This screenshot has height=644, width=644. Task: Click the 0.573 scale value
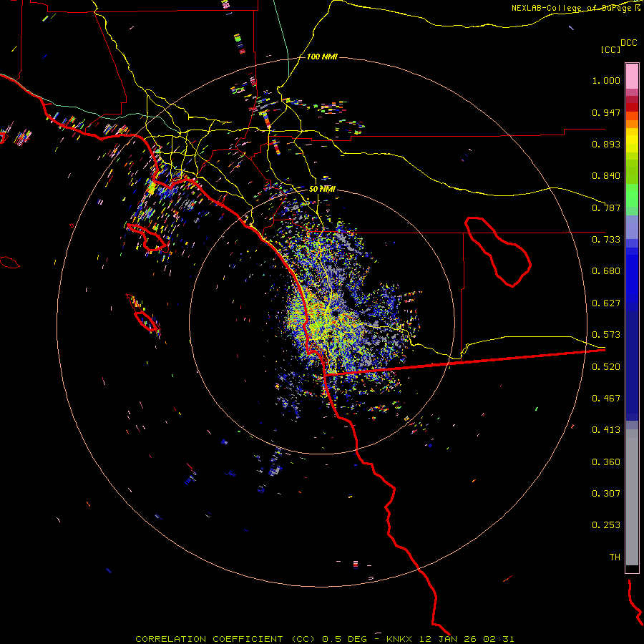click(x=606, y=335)
